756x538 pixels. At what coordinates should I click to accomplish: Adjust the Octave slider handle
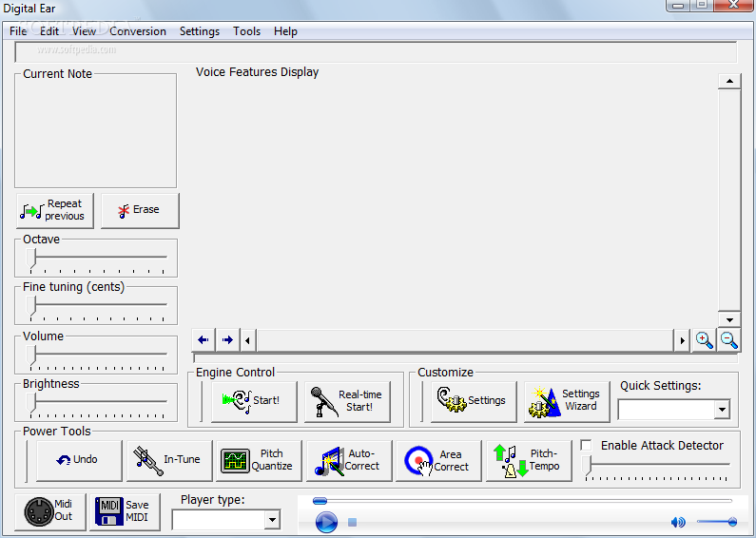(x=31, y=259)
